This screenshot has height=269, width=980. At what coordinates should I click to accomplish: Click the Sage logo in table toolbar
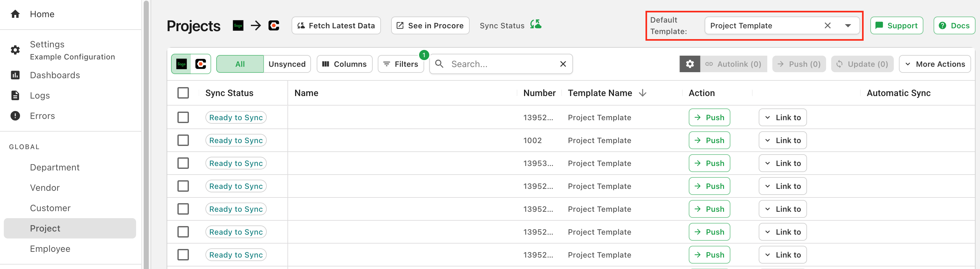[182, 64]
